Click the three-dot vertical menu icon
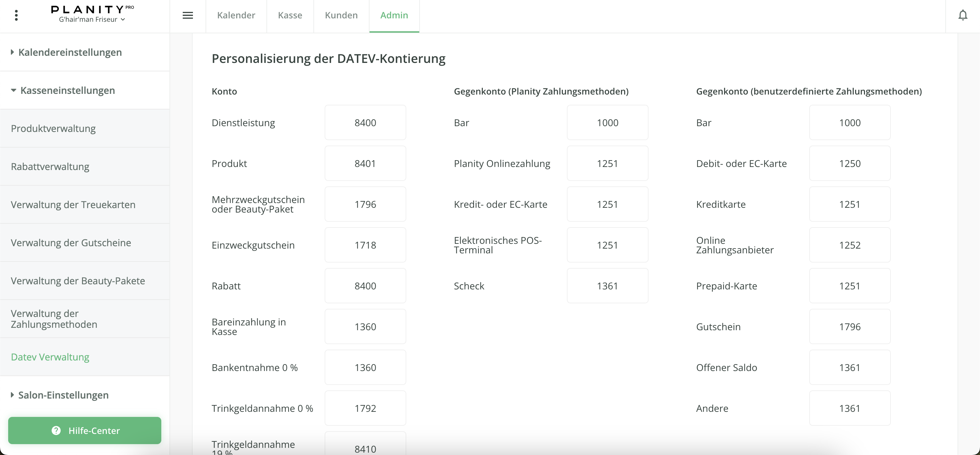Viewport: 980px width, 455px height. 16,15
